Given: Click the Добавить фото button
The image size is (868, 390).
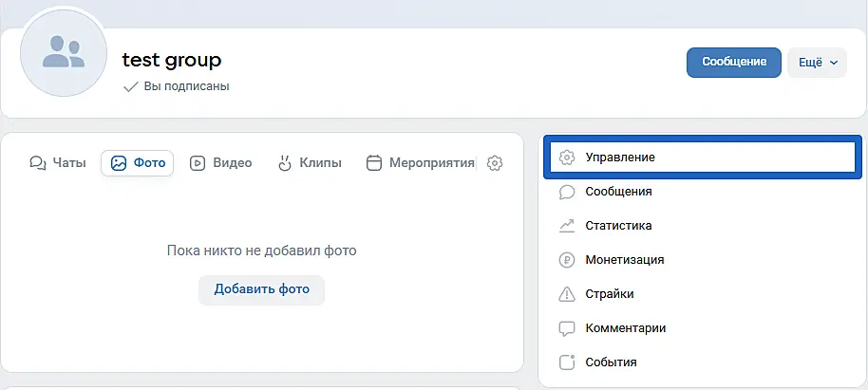Looking at the screenshot, I should (261, 289).
